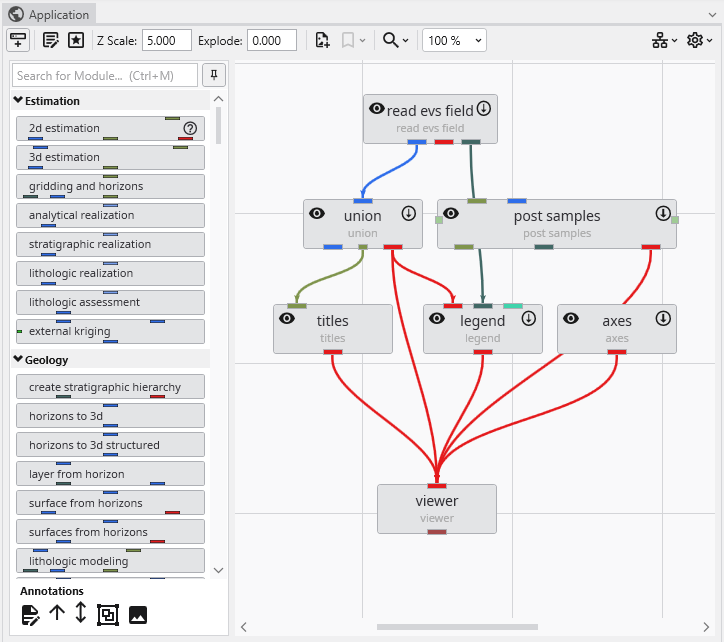Screen dimensions: 724x642
Task: Open the network layout dropdown
Action: coord(664,40)
